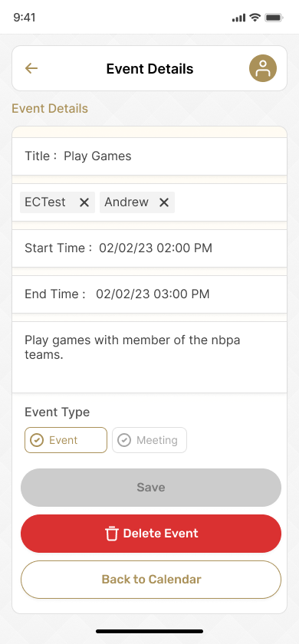Tap the checkmark icon in Meeting option
Viewport: 299px width, 644px height.
pos(124,440)
